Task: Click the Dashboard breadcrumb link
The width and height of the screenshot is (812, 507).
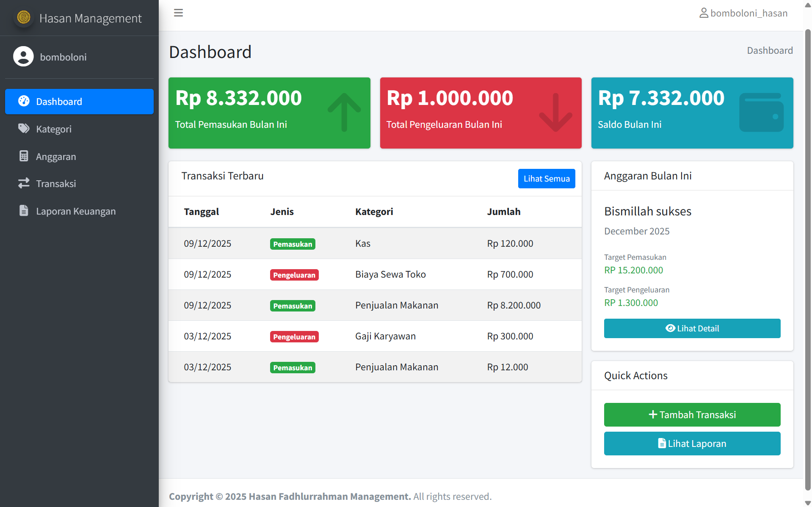Action: pos(769,50)
